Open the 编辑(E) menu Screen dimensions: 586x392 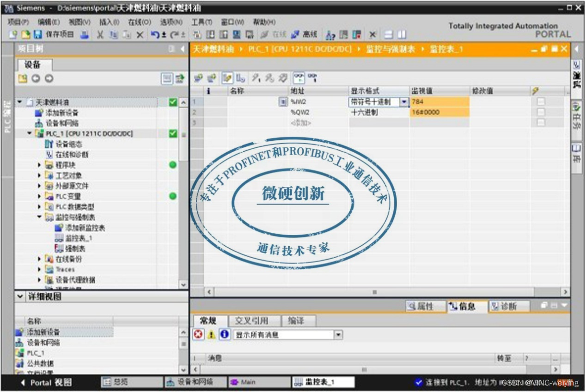(49, 22)
